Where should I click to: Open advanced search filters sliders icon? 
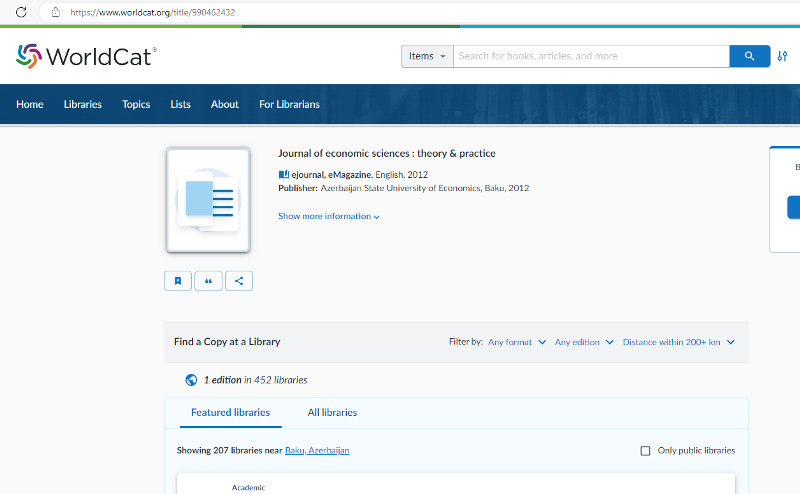pos(782,56)
